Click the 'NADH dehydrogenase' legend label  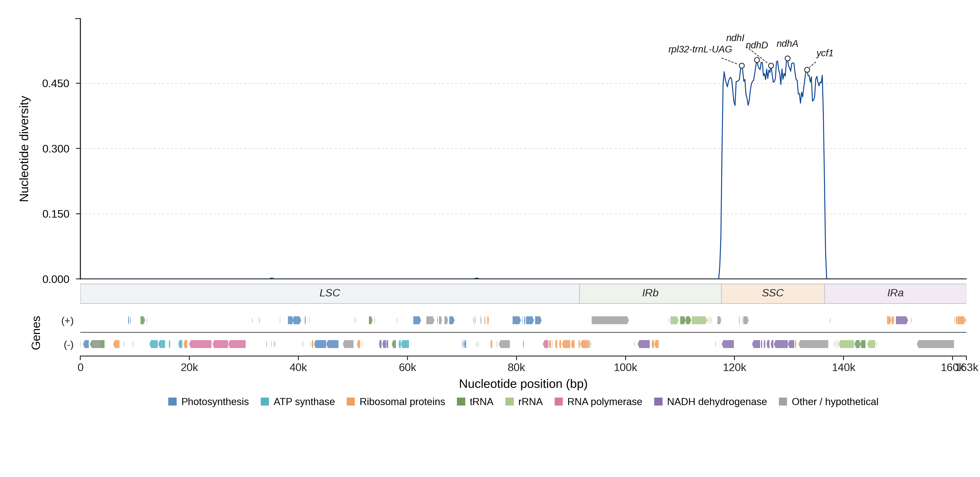pyautogui.click(x=717, y=402)
